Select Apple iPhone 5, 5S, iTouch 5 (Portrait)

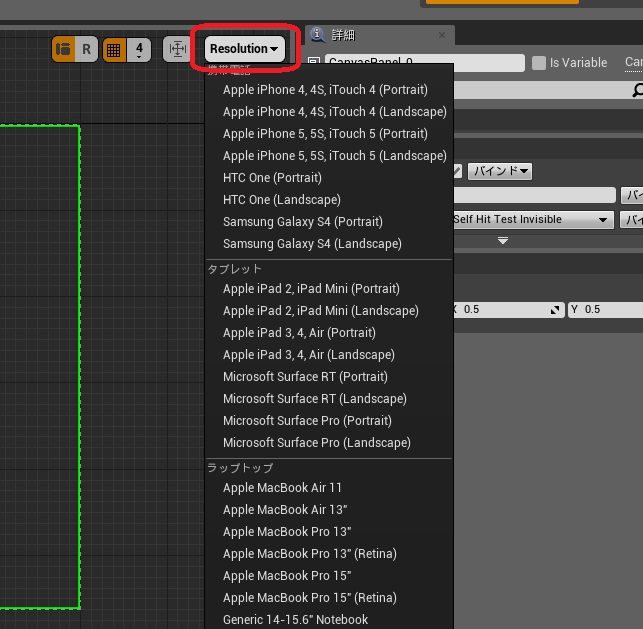coord(329,134)
